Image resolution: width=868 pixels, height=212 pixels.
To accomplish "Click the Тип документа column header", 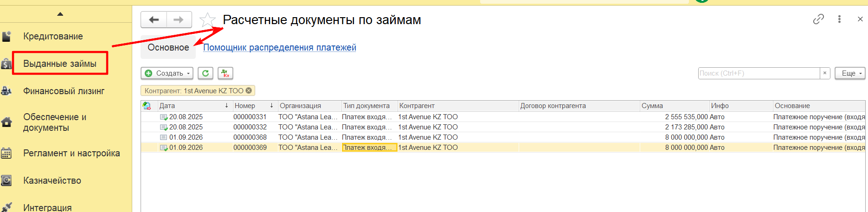I will pos(369,106).
